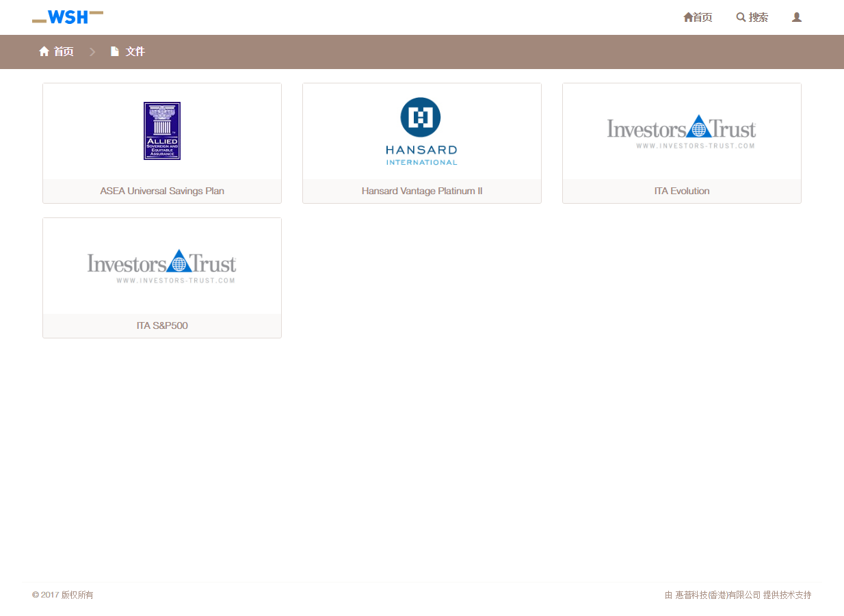Open the ITA S&P500 title link
Image resolution: width=844 pixels, height=616 pixels.
click(162, 325)
